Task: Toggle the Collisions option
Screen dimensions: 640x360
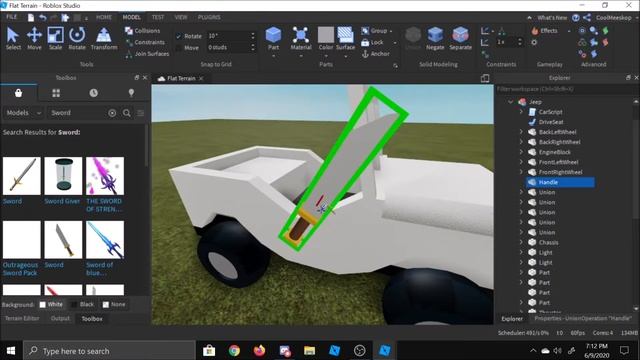Action: [x=142, y=31]
